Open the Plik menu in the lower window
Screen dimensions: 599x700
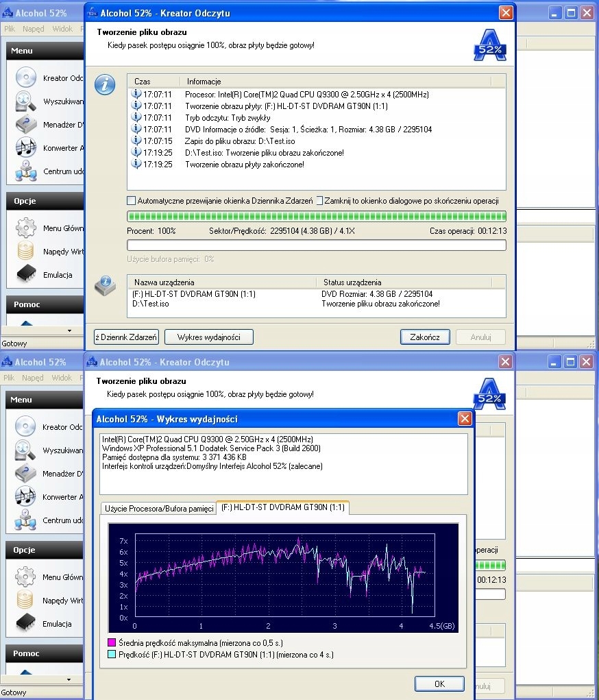tap(9, 378)
